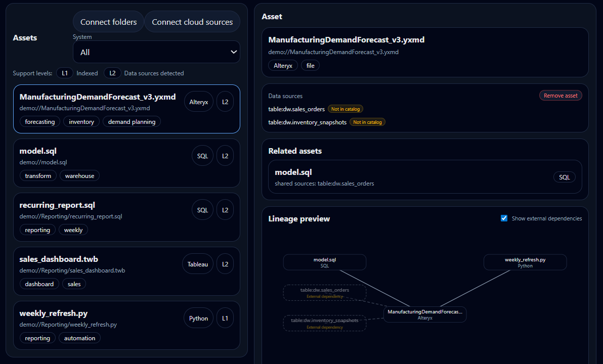Select model.sql node in lineage graph
The image size is (603, 364).
(324, 262)
